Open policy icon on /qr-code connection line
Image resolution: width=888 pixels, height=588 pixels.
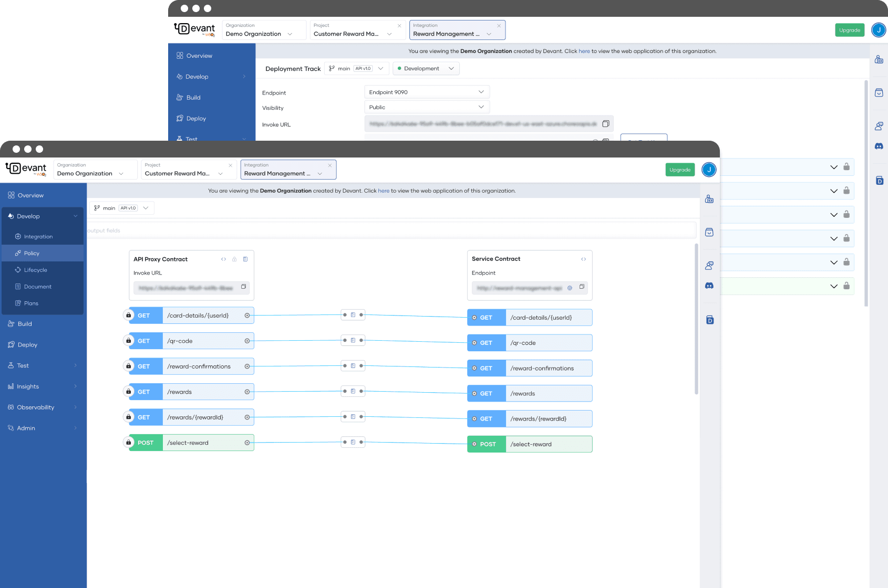pos(353,340)
